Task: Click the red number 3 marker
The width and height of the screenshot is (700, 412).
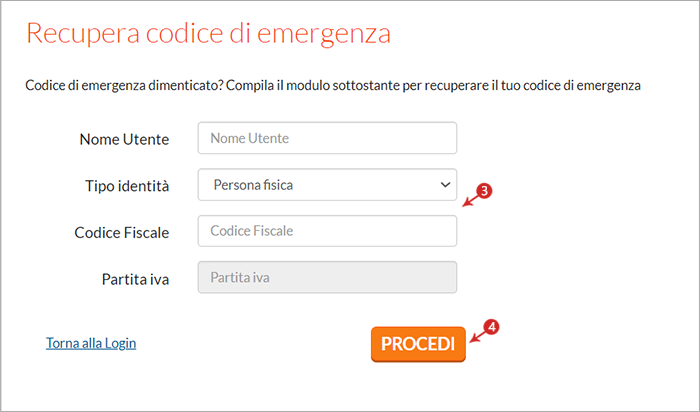Action: pyautogui.click(x=484, y=191)
